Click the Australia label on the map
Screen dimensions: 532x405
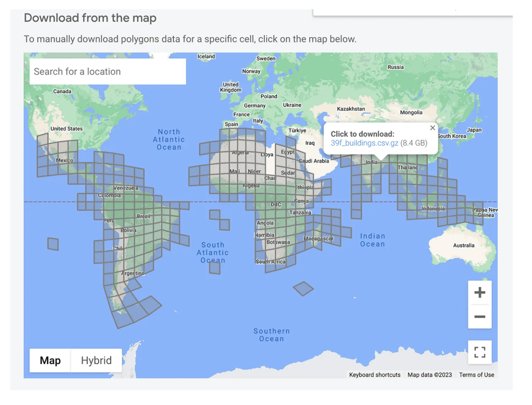(463, 245)
